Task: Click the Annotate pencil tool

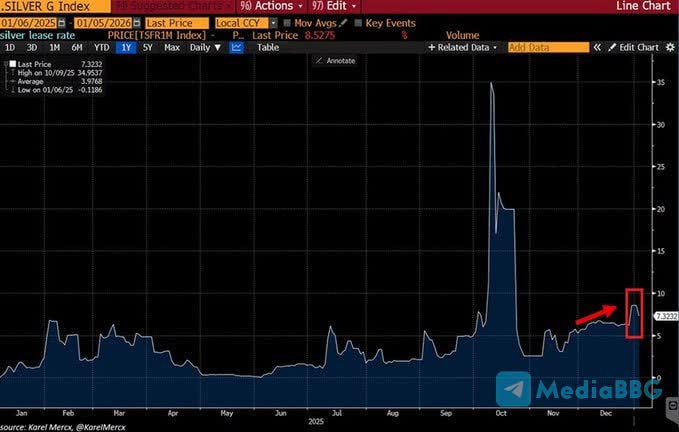Action: click(320, 60)
